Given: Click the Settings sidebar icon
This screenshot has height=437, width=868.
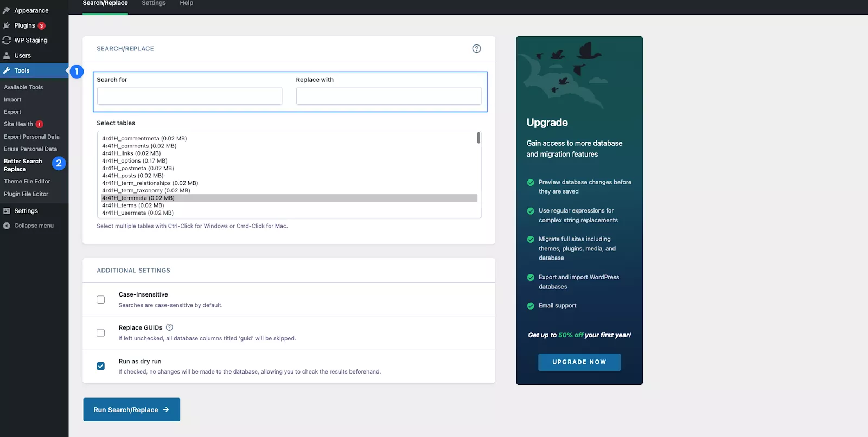Looking at the screenshot, I should pos(7,211).
